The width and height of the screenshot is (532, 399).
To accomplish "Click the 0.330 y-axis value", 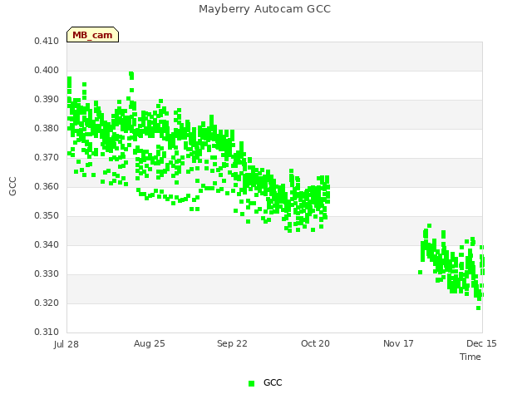I will pyautogui.click(x=47, y=273).
